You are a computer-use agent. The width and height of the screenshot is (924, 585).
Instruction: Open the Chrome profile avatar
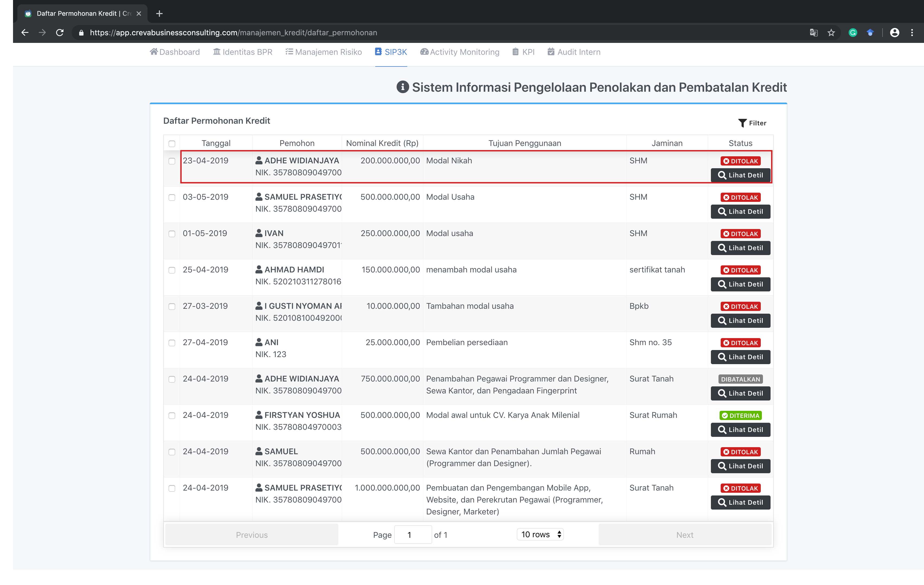[x=894, y=33]
